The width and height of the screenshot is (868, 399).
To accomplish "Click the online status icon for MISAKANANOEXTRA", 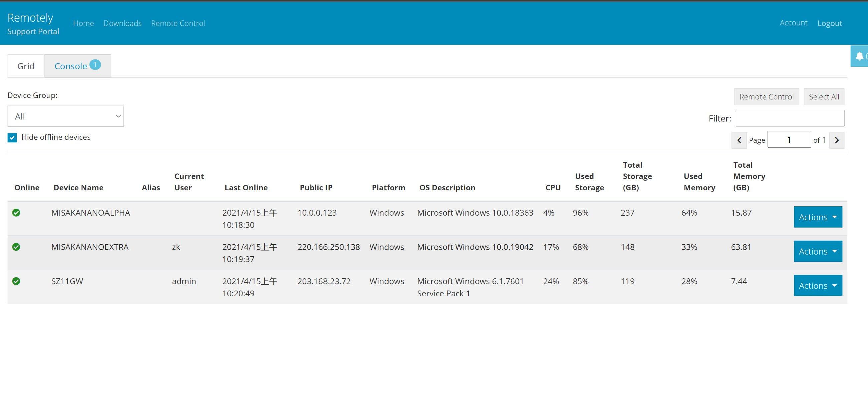I will (x=16, y=247).
